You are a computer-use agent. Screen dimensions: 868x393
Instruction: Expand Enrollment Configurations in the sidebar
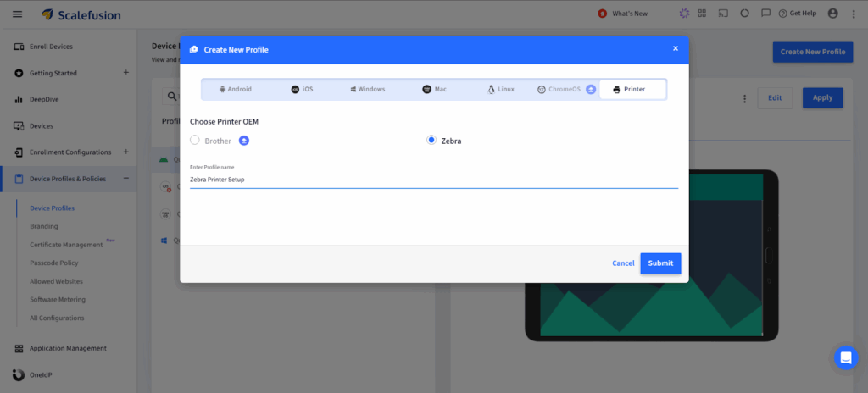(126, 152)
